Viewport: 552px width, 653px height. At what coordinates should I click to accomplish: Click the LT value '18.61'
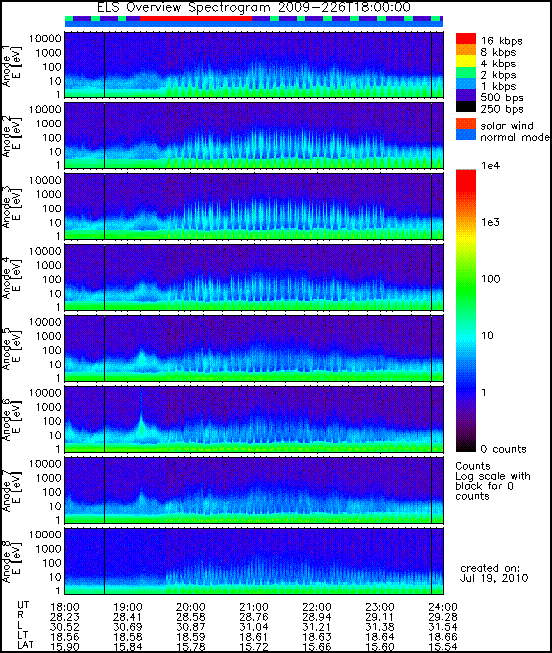(254, 637)
